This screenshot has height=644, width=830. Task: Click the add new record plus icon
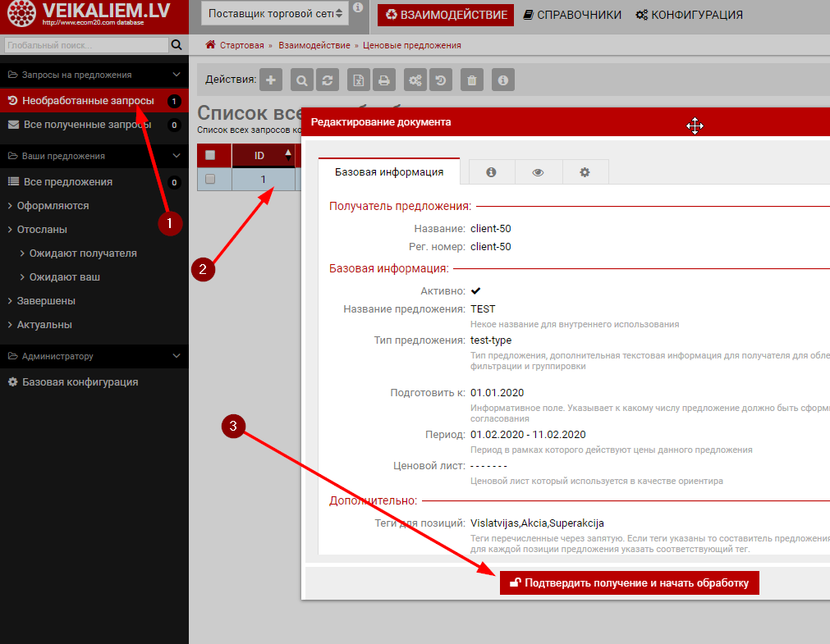pyautogui.click(x=272, y=80)
